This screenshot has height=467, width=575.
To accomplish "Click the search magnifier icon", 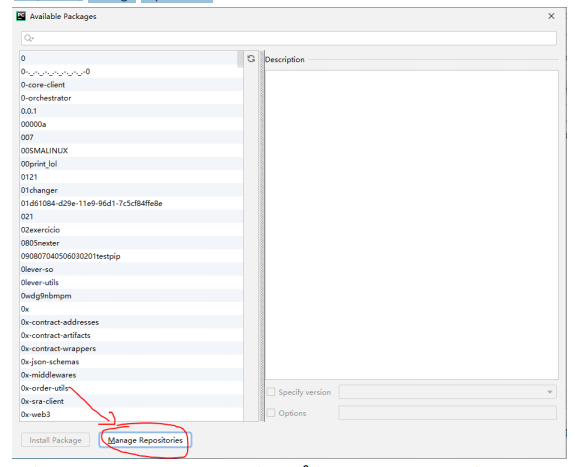I will pos(29,38).
